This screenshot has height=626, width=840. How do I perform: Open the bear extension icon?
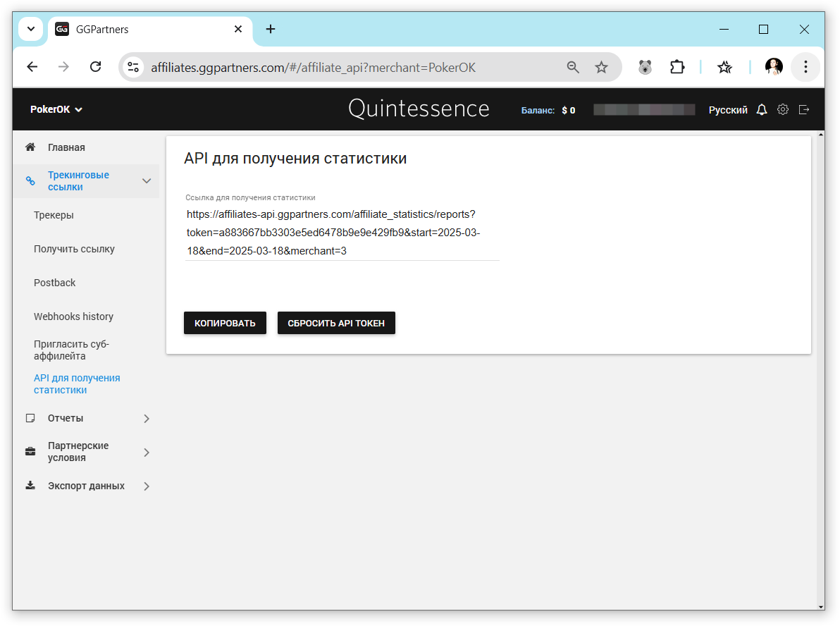coord(645,68)
